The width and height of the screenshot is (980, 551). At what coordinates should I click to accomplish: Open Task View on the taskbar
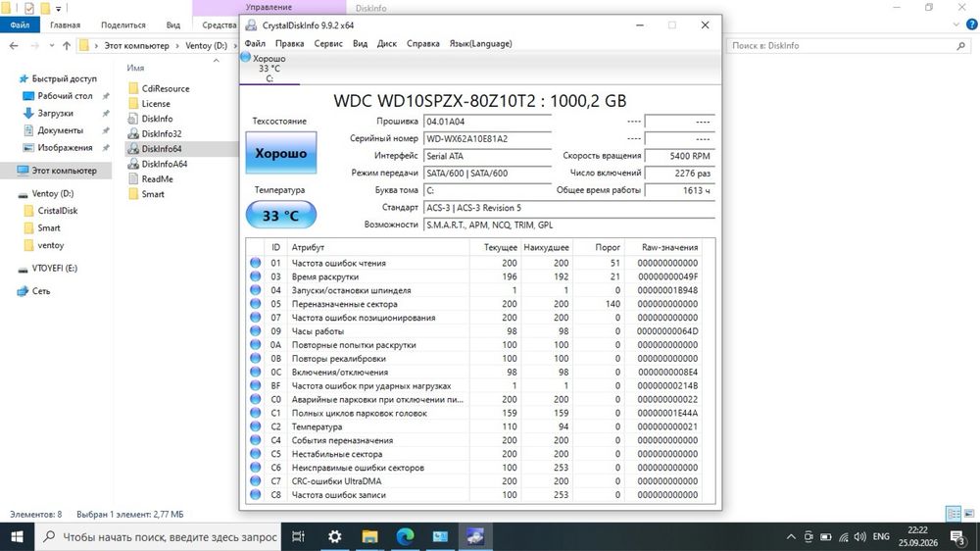coord(298,536)
